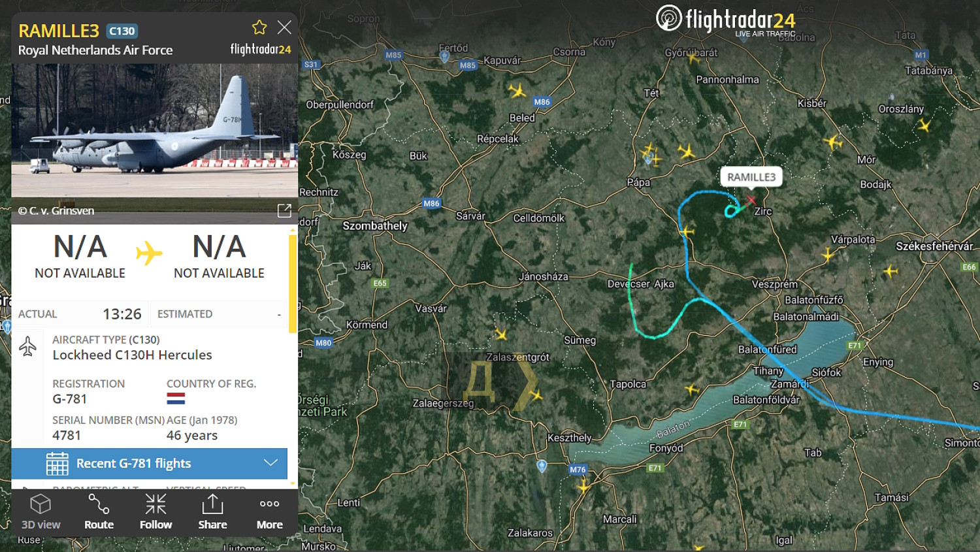Open the More options menu

(269, 512)
